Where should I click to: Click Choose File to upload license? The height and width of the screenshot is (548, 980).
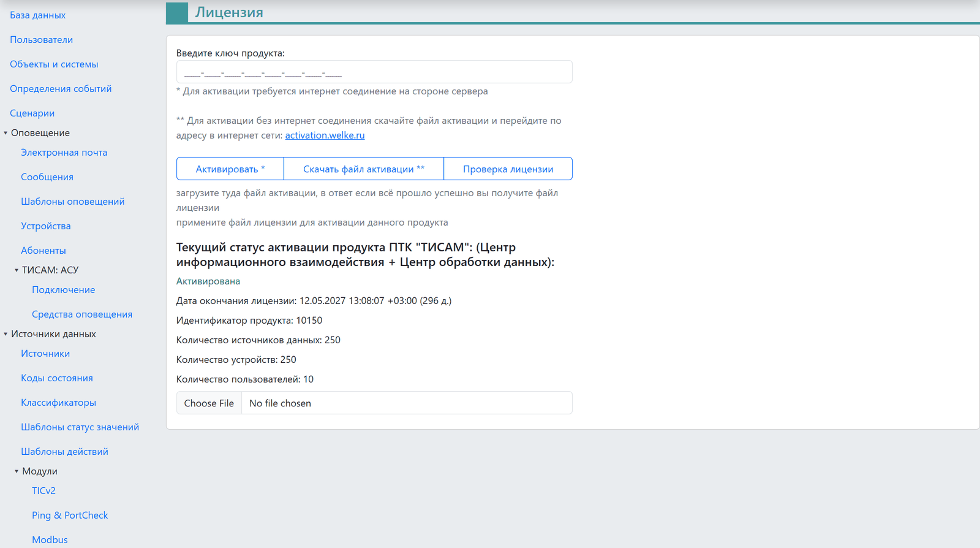[x=209, y=403]
